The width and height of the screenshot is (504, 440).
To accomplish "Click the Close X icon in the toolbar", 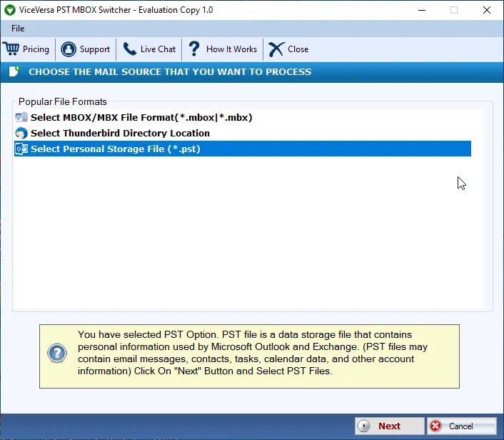I will click(x=276, y=49).
